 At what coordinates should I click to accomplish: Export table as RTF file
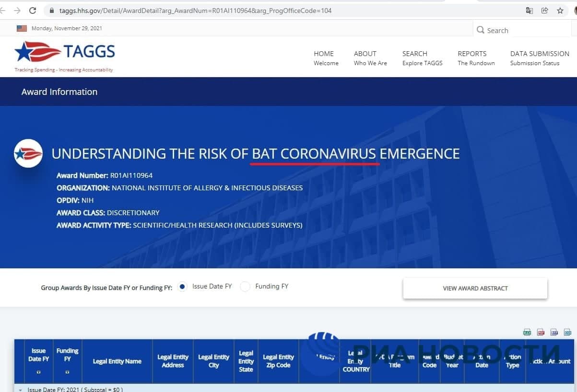coord(554,332)
